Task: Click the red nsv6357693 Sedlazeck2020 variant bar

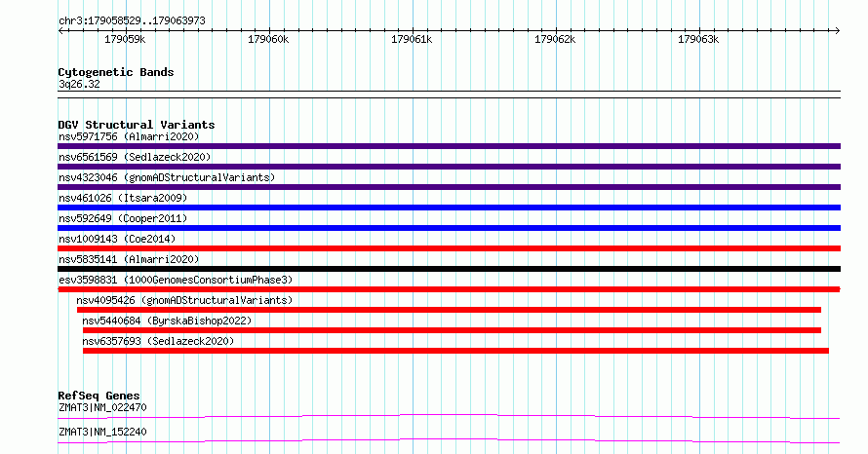Action: (455, 351)
